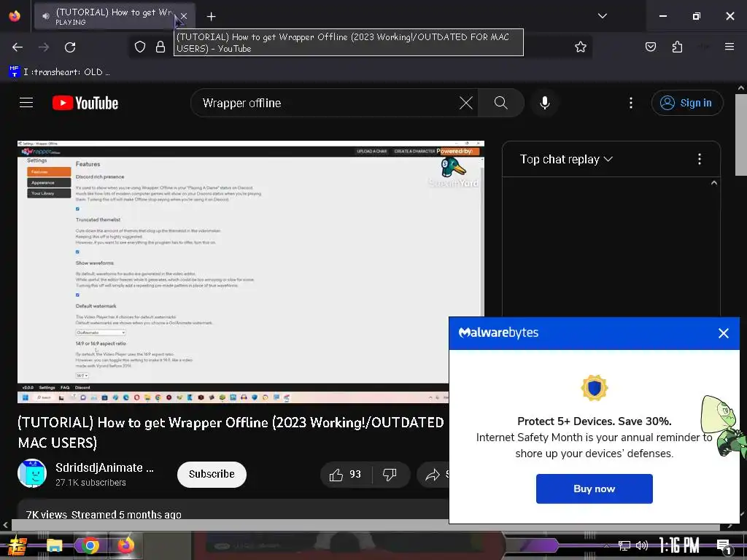The image size is (747, 560).
Task: Click the video player area
Action: [x=251, y=271]
